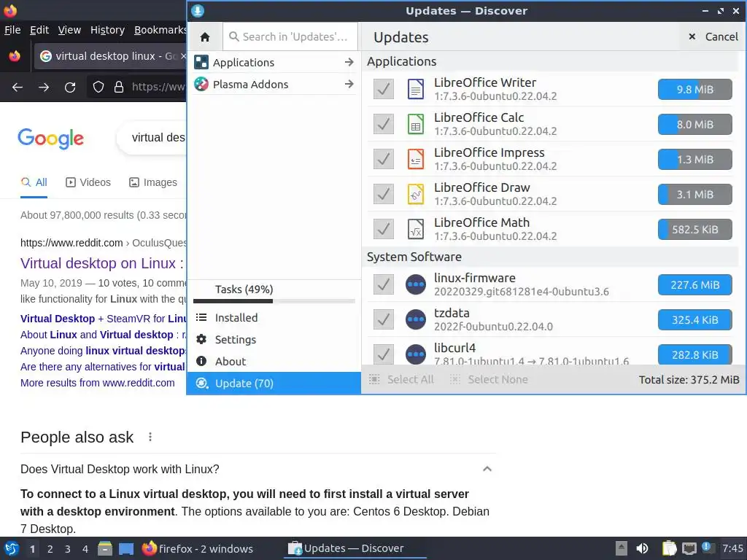Viewport: 747px width, 560px height.
Task: Open Firefox File menu
Action: tap(12, 30)
